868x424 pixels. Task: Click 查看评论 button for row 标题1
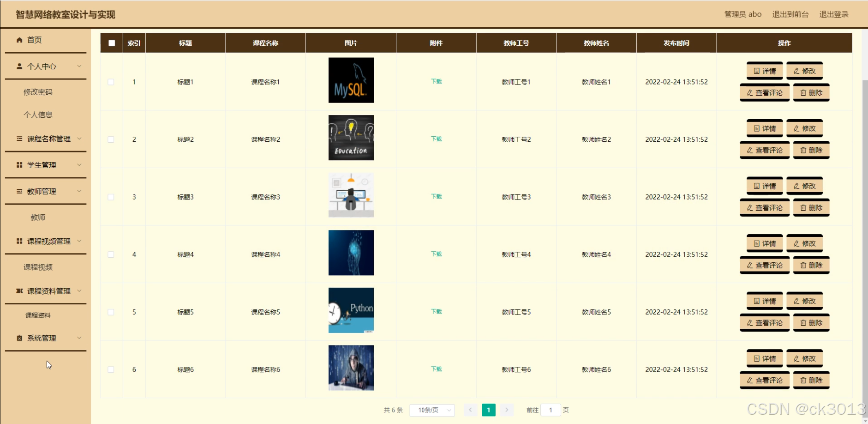(765, 93)
